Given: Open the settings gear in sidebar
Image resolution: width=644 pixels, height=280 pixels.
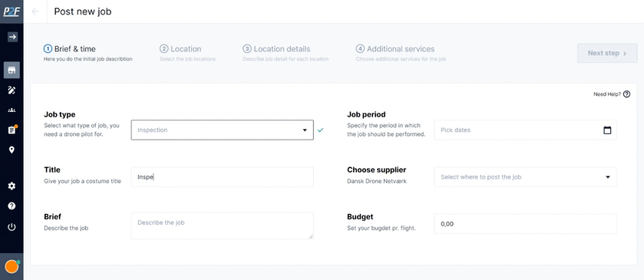Looking at the screenshot, I should (12, 186).
